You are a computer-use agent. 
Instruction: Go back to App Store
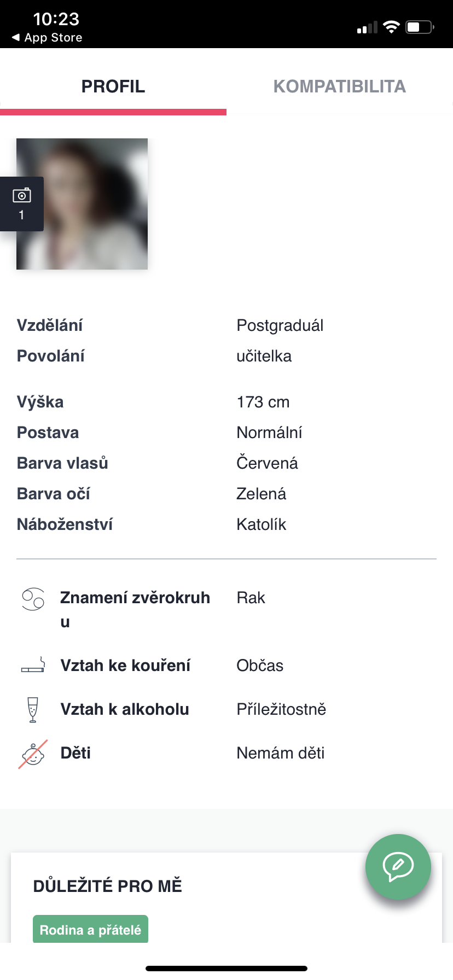(x=47, y=37)
